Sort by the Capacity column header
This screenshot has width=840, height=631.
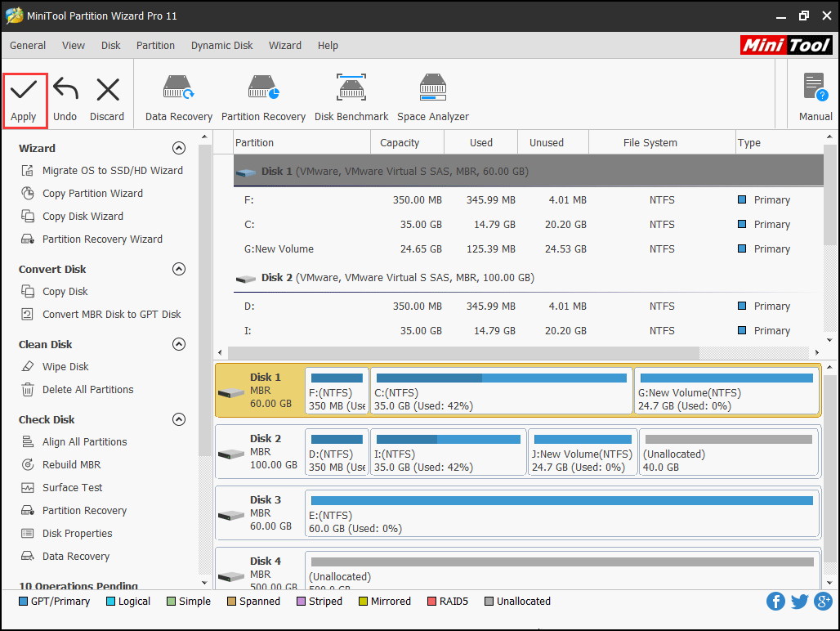407,142
